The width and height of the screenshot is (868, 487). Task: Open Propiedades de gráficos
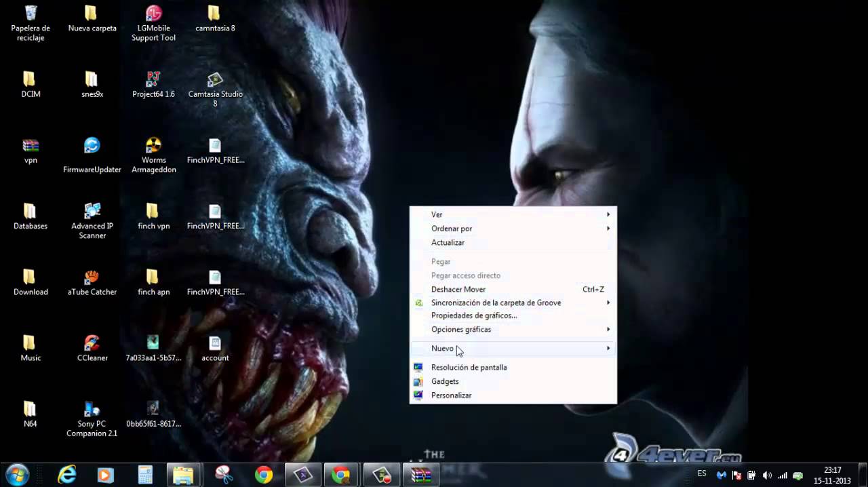[513, 315]
